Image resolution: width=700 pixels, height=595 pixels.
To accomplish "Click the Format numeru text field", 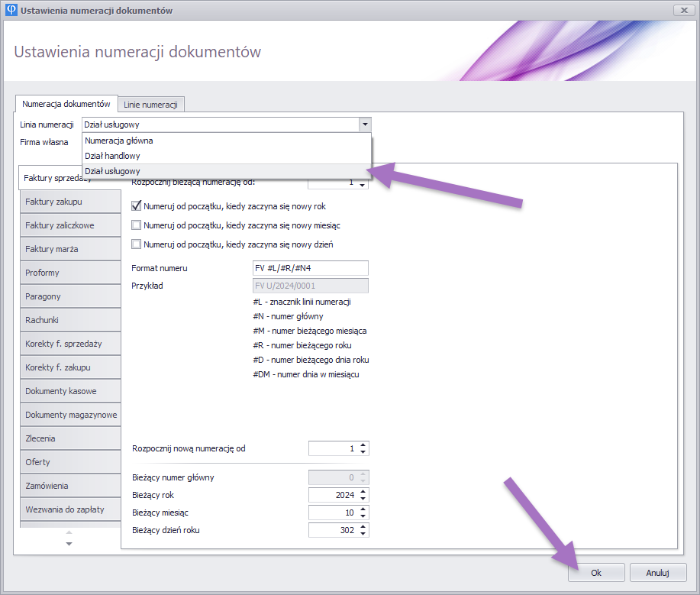I will click(310, 268).
